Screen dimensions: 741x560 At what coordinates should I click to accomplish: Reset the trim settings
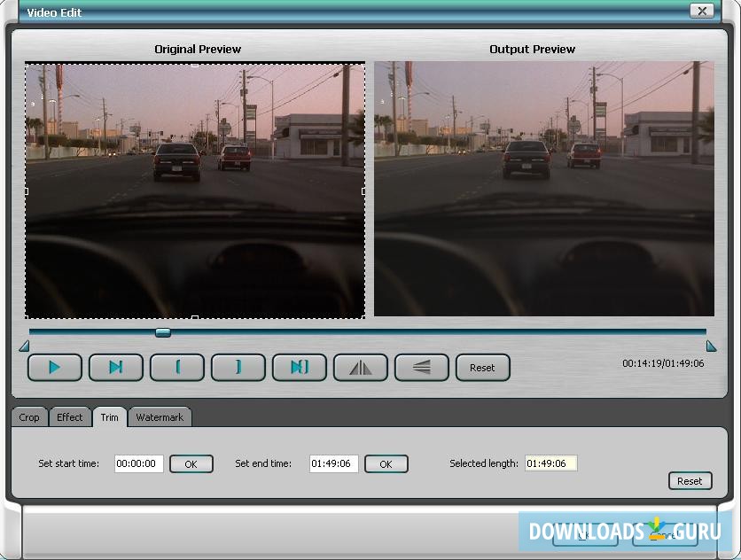pos(690,481)
